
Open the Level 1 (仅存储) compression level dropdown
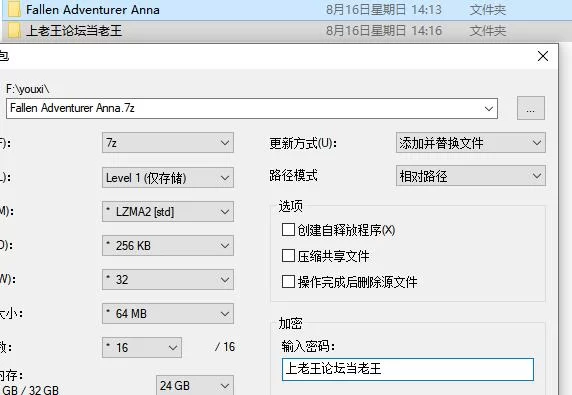(168, 178)
